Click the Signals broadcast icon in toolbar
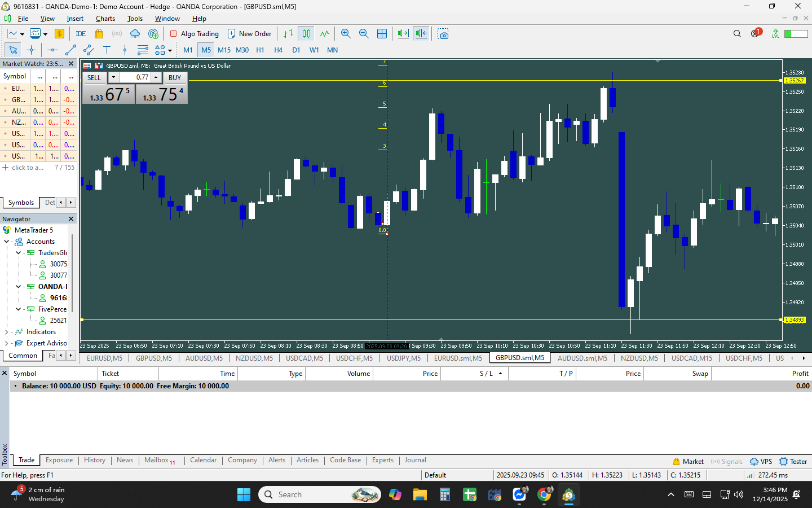Viewport: 812px width, 508px height. (x=117, y=34)
